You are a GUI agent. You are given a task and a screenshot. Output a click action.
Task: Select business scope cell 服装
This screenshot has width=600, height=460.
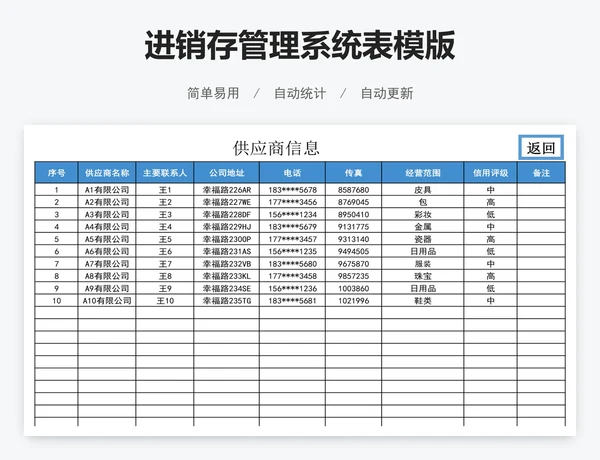pos(423,264)
